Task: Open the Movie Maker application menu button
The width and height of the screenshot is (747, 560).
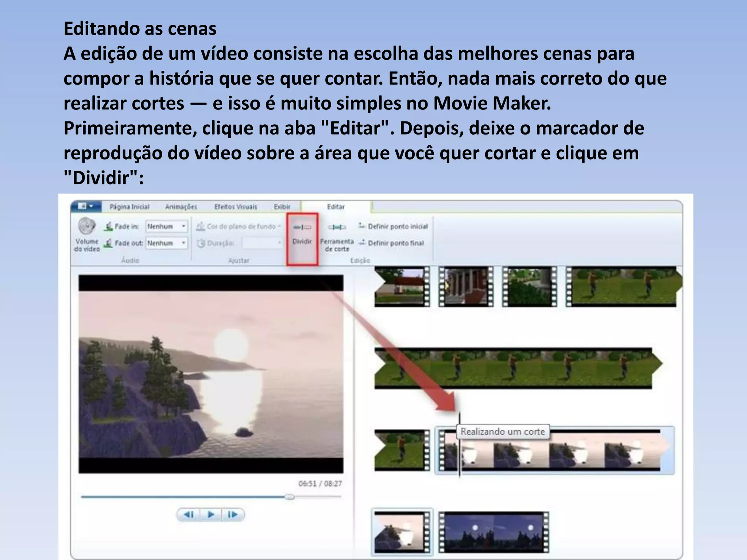Action: [86, 206]
